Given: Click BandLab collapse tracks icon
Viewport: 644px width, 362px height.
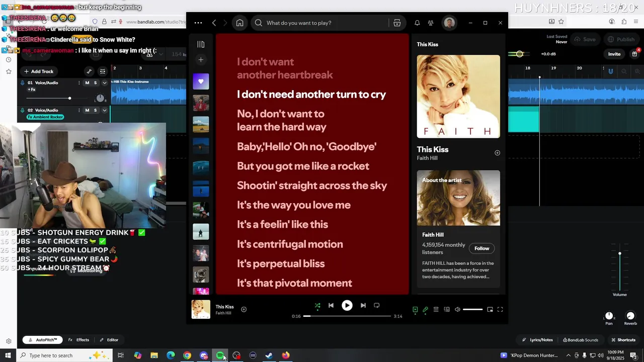Looking at the screenshot, I should [x=103, y=71].
